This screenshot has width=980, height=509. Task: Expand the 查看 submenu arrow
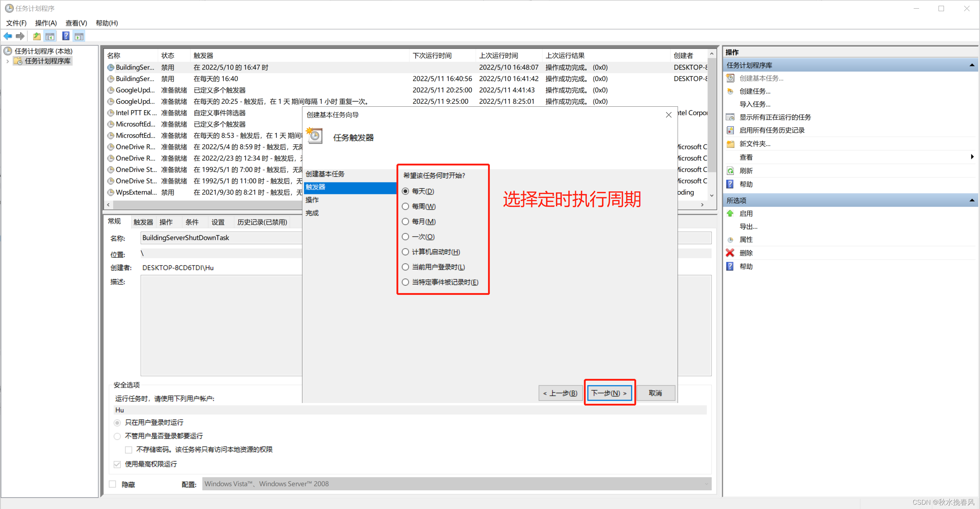point(972,157)
